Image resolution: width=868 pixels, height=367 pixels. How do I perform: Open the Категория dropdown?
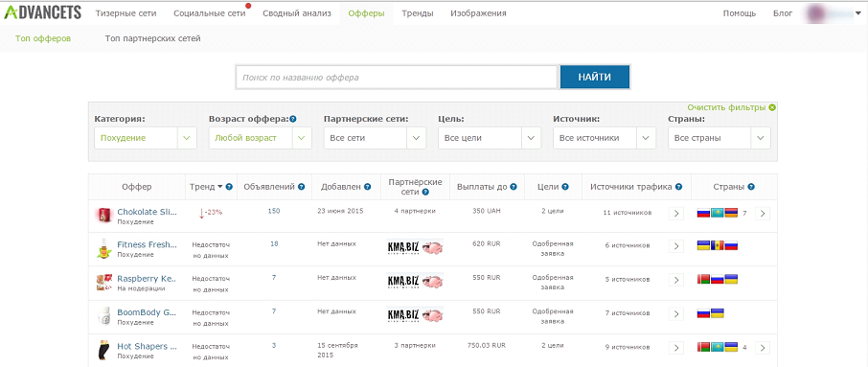145,138
